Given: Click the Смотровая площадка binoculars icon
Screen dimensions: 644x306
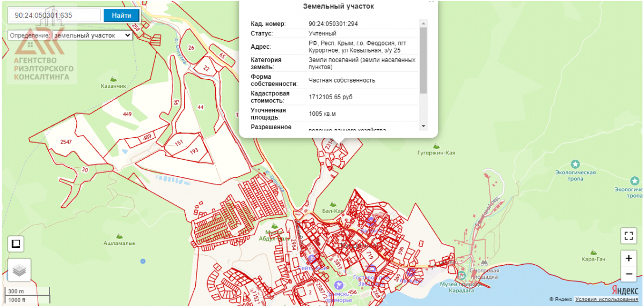Looking at the screenshot, I should pyautogui.click(x=484, y=263).
